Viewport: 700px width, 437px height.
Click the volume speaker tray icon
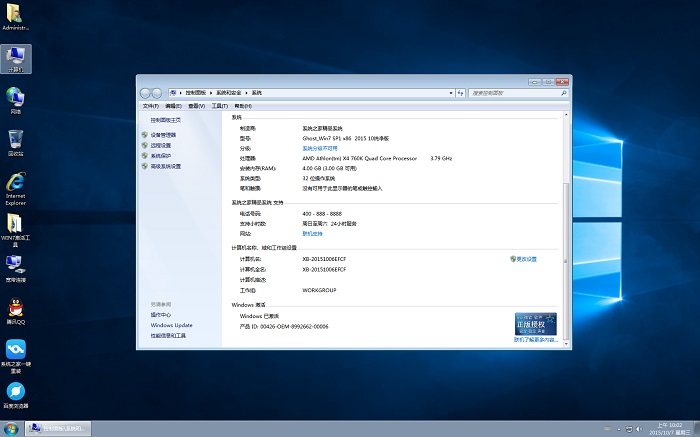(639, 429)
